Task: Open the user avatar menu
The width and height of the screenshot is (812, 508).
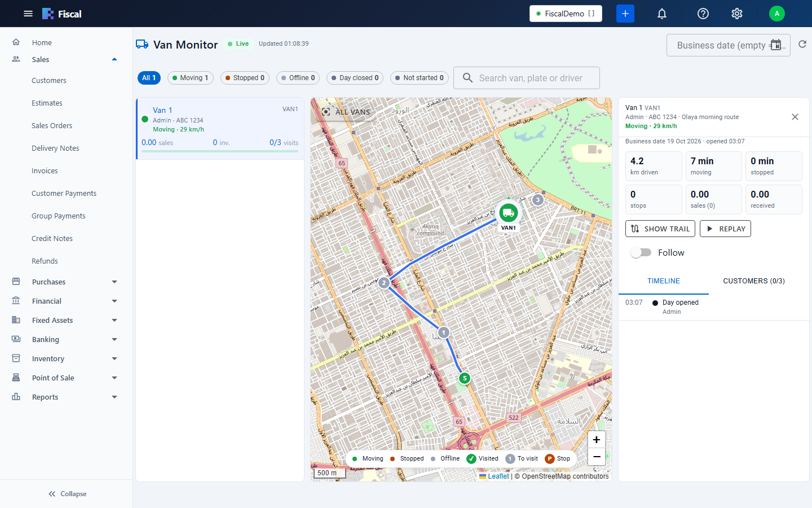Action: (x=777, y=14)
